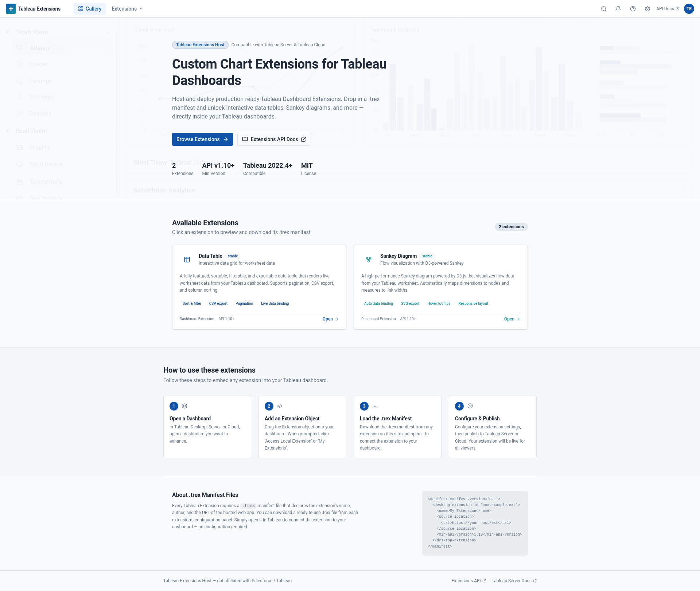The height and width of the screenshot is (591, 700).
Task: Click step number 3 circle
Action: click(x=364, y=406)
